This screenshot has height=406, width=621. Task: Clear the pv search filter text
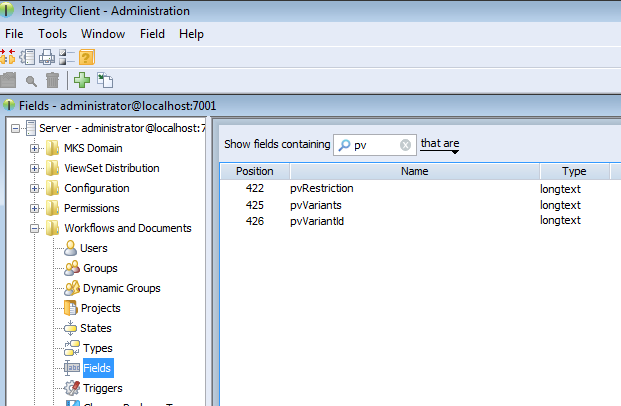(x=405, y=145)
